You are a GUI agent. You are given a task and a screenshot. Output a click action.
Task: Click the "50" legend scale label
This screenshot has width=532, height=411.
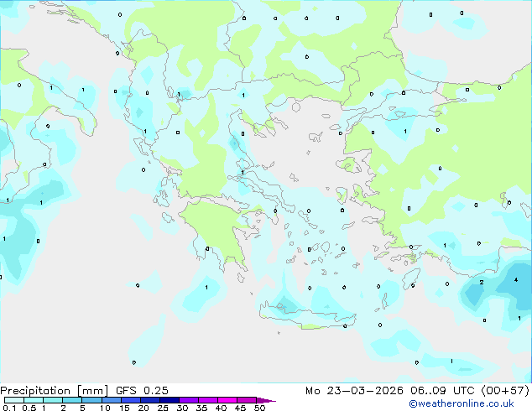click(x=259, y=408)
